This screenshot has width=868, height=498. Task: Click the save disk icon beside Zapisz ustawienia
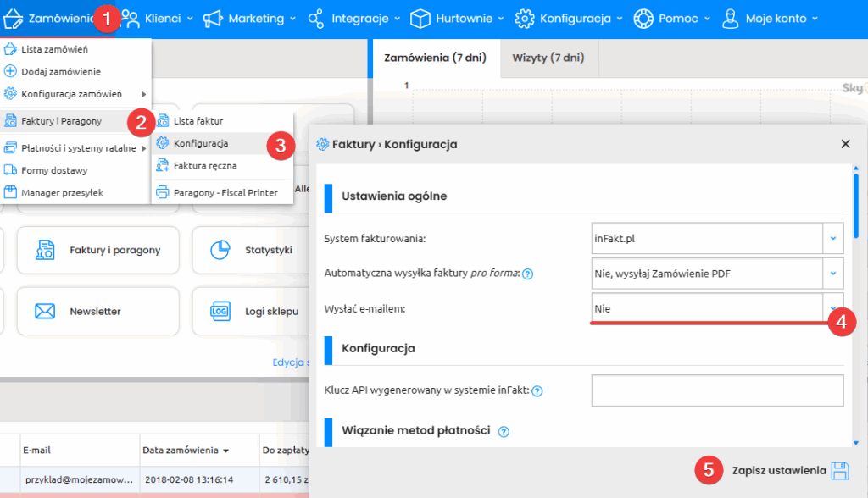[x=839, y=471]
